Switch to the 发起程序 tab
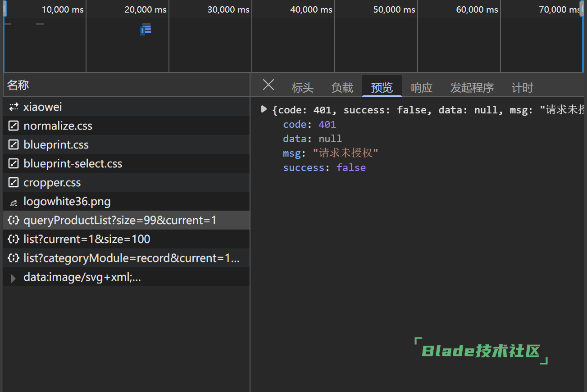Viewport: 587px width, 392px height. 472,87
